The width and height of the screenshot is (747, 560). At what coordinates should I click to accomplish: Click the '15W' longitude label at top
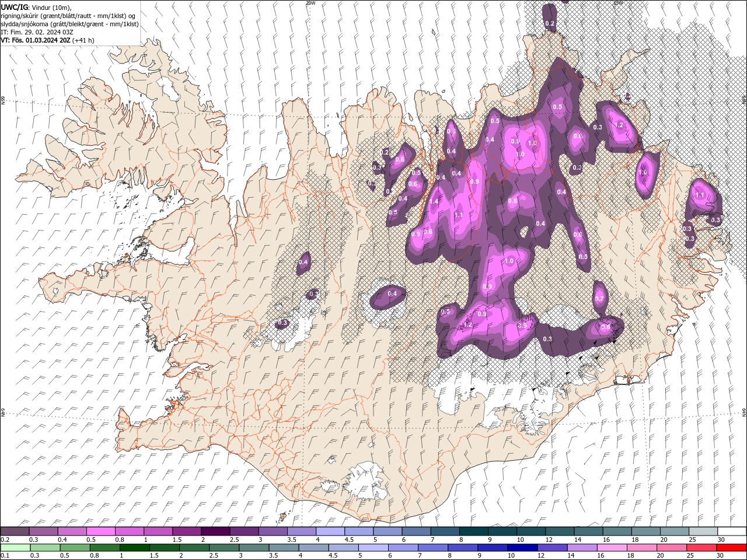pos(618,3)
